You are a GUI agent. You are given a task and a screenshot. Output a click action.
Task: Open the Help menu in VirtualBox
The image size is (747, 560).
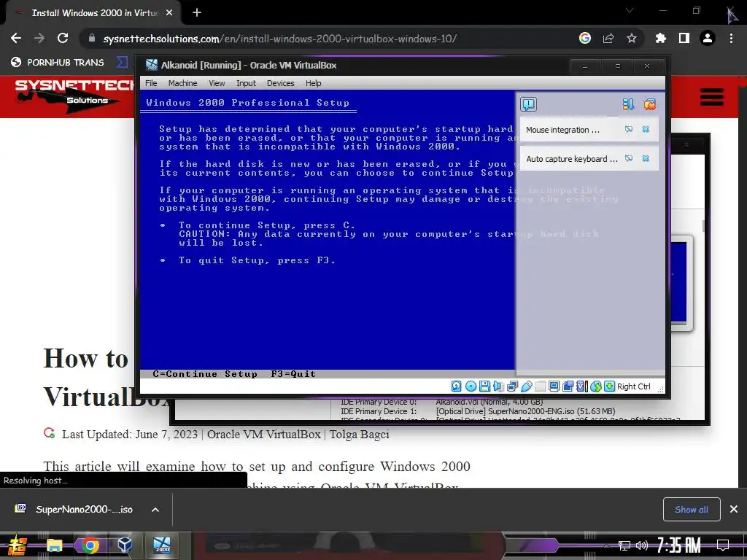click(314, 83)
